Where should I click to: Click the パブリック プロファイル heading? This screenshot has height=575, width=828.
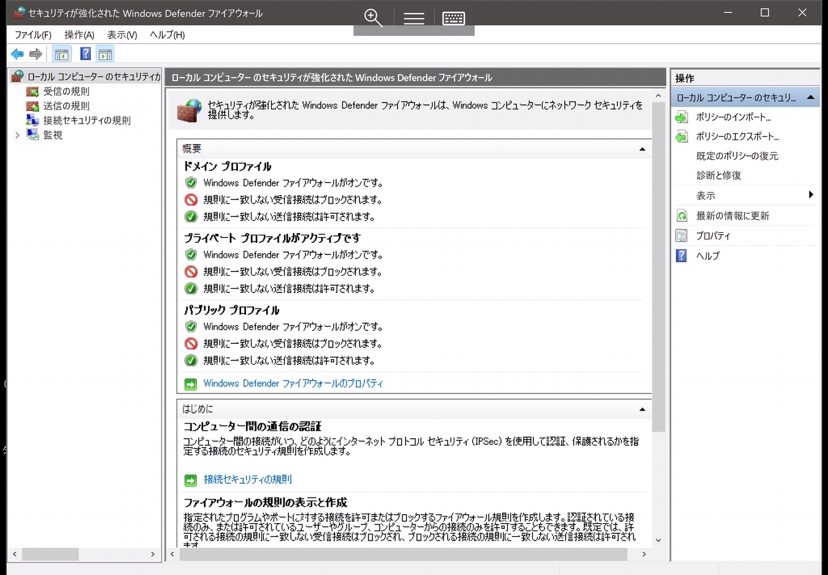(x=231, y=310)
